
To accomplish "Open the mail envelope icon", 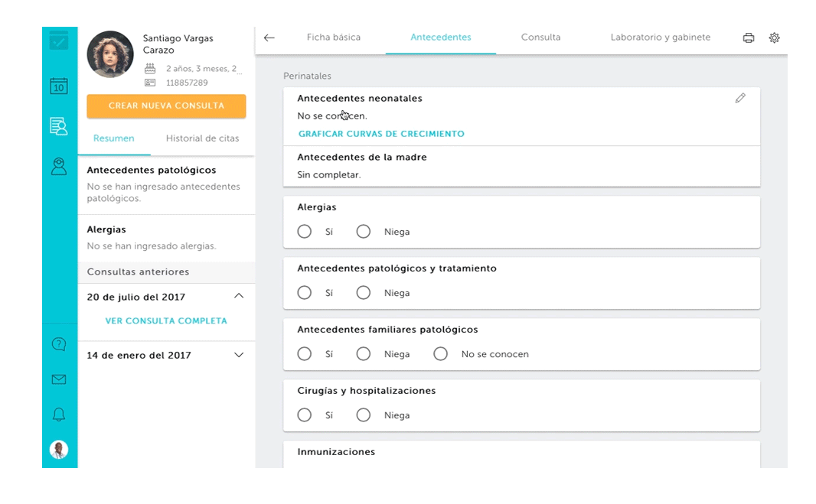I will tap(59, 379).
